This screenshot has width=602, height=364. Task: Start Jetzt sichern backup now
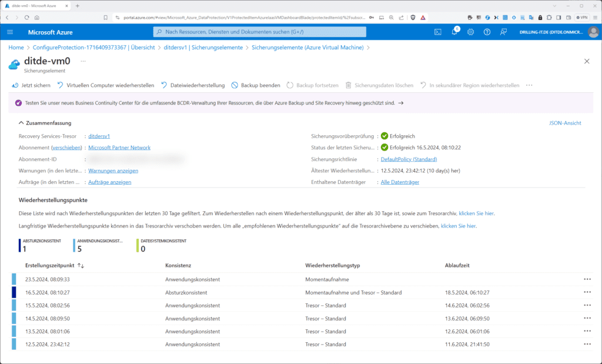click(31, 85)
